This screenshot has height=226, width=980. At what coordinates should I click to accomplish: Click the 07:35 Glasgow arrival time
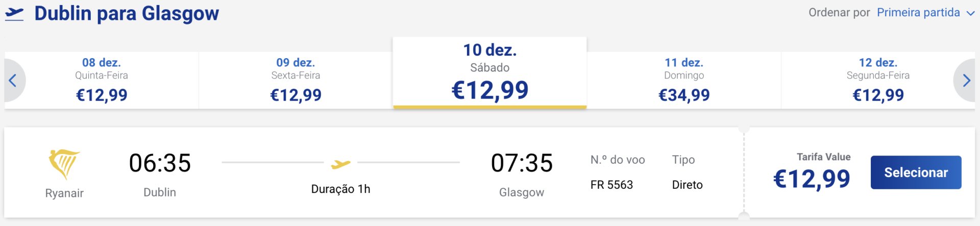point(522,163)
